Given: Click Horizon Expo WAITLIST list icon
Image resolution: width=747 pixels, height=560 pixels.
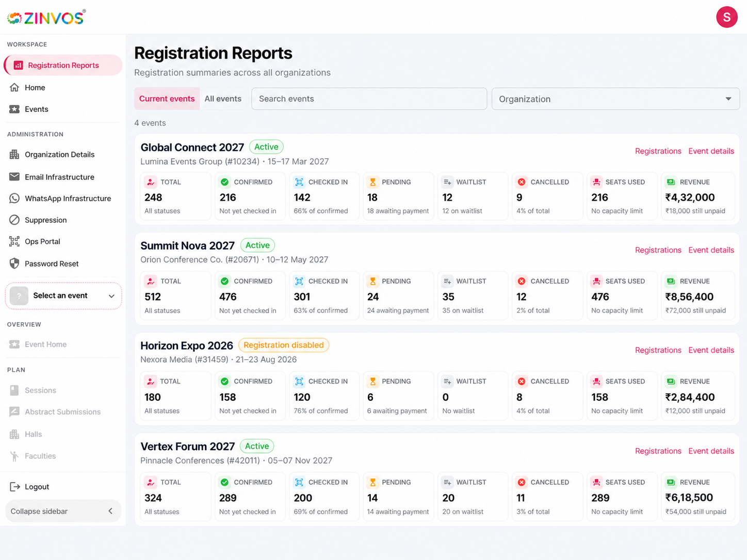Looking at the screenshot, I should (x=447, y=382).
